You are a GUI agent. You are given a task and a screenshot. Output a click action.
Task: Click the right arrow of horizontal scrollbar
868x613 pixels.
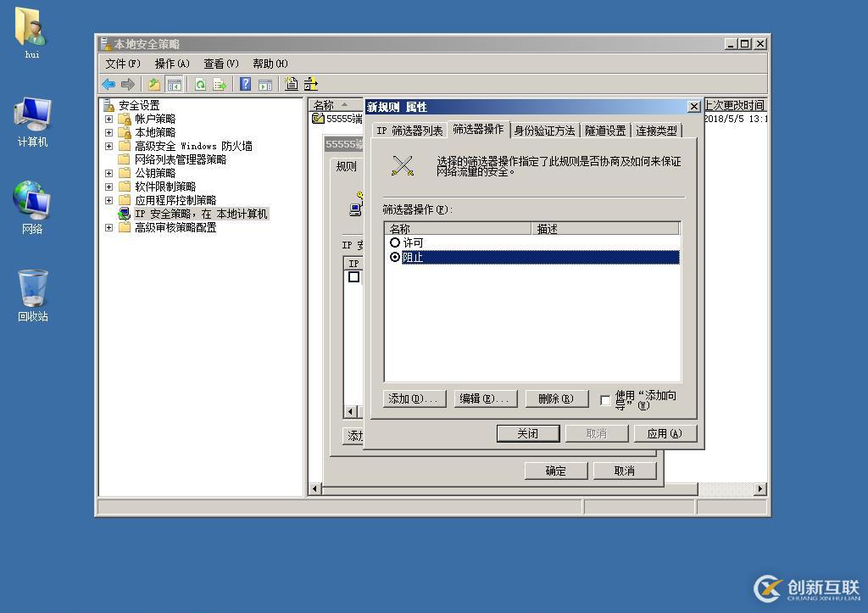click(759, 489)
